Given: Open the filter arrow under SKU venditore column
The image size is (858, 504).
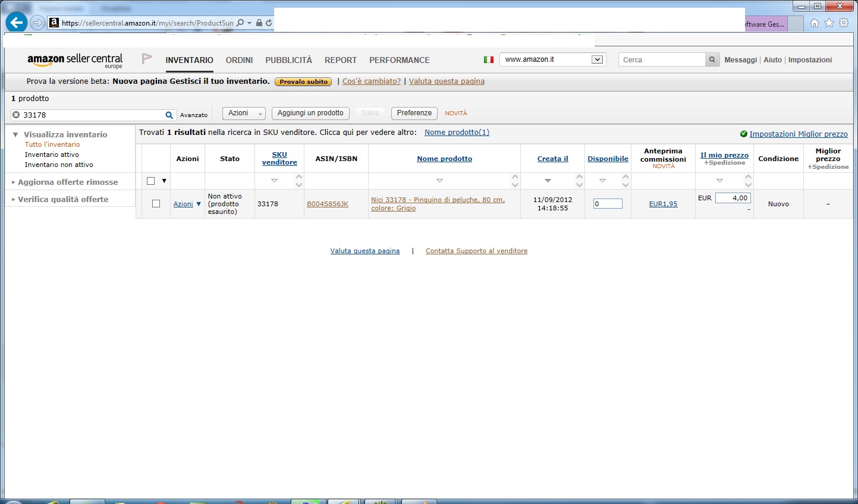Looking at the screenshot, I should point(274,181).
